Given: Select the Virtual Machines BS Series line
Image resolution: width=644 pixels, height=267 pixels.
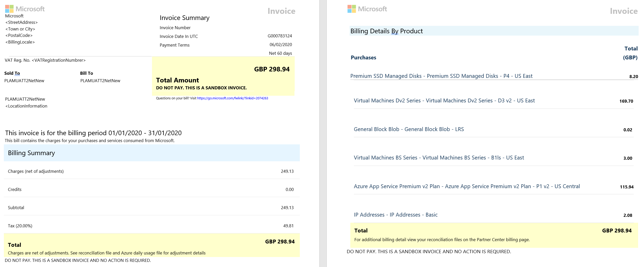Looking at the screenshot, I should pos(439,158).
